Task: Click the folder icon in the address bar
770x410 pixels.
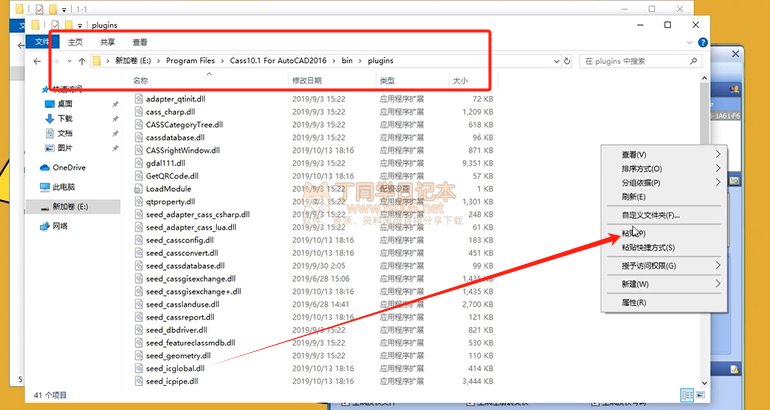Action: [x=97, y=61]
